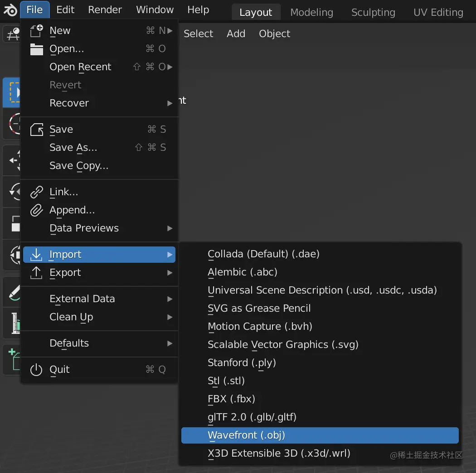Screen dimensions: 476x473
Task: Choose Wavefront (.obj) import
Action: [x=320, y=435]
